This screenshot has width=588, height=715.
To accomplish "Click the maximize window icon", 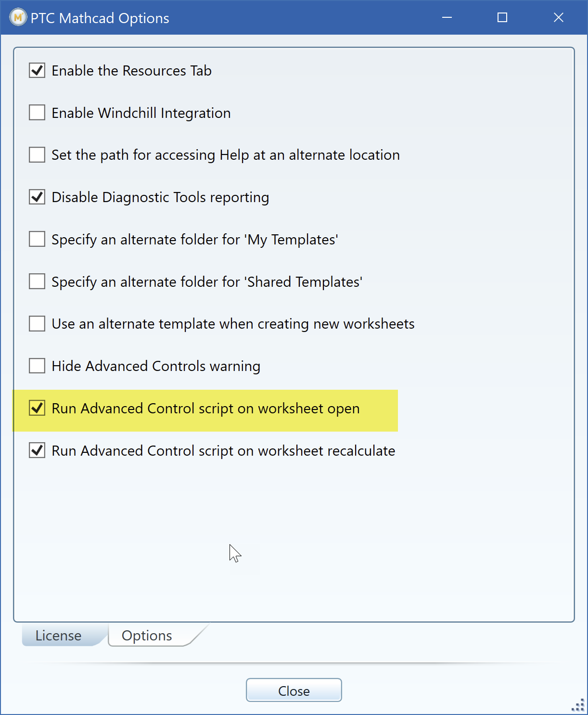I will point(502,17).
